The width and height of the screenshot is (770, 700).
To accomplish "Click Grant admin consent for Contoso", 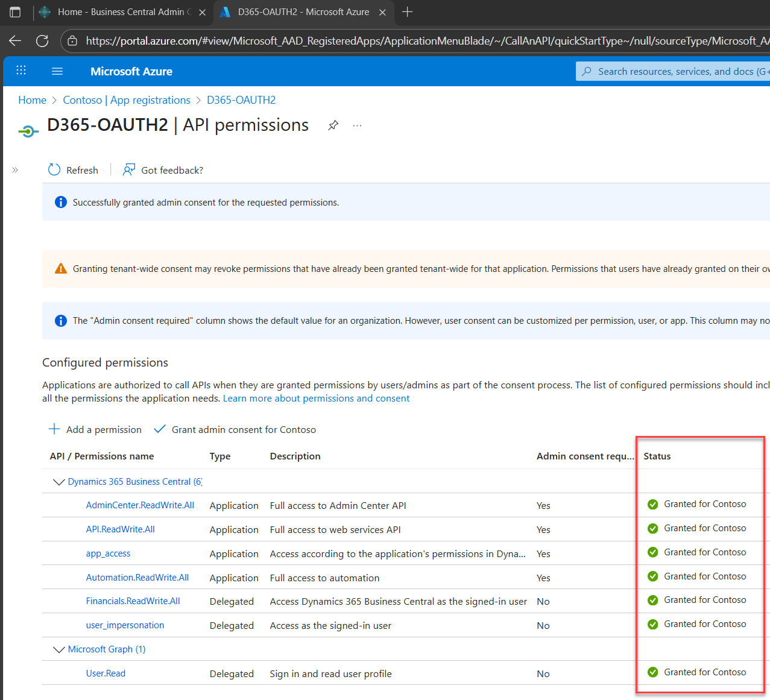I will (235, 429).
